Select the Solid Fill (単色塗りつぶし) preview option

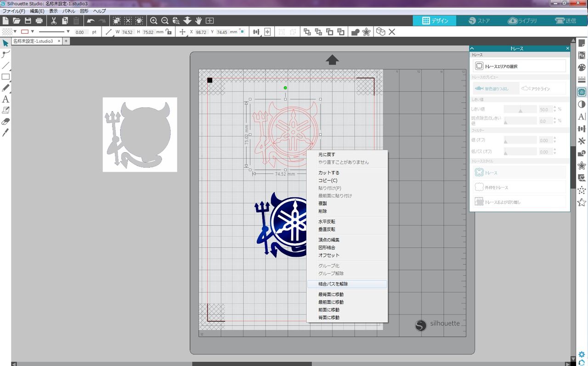pos(495,88)
